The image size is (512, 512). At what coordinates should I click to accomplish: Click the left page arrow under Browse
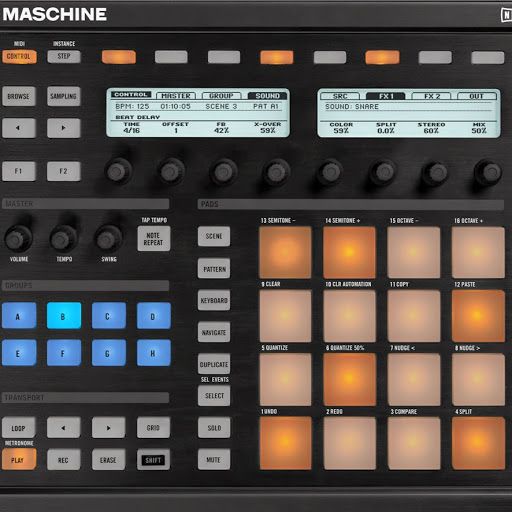pyautogui.click(x=19, y=128)
